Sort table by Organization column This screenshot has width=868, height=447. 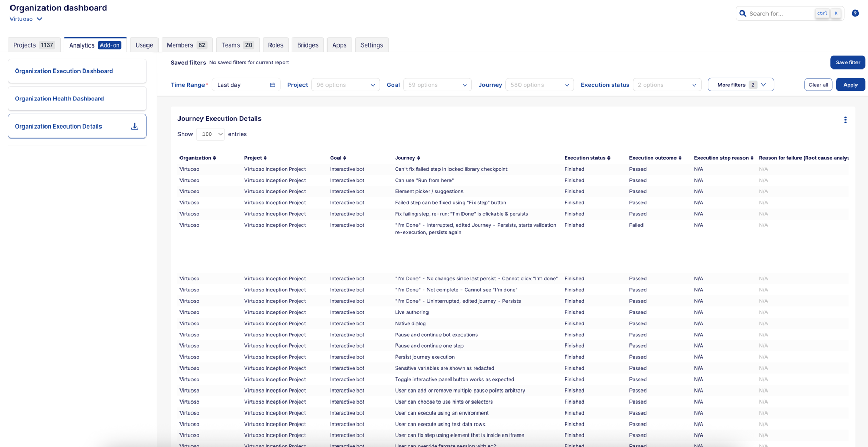click(x=215, y=158)
